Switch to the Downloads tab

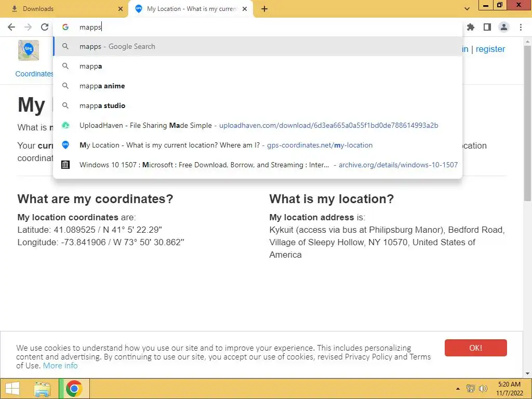pos(64,9)
